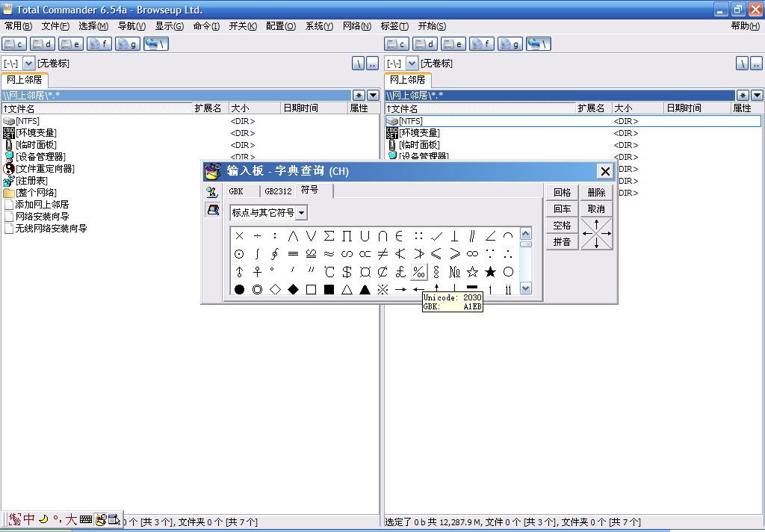
Task: Open CD drive f in left panel
Action: (x=99, y=44)
